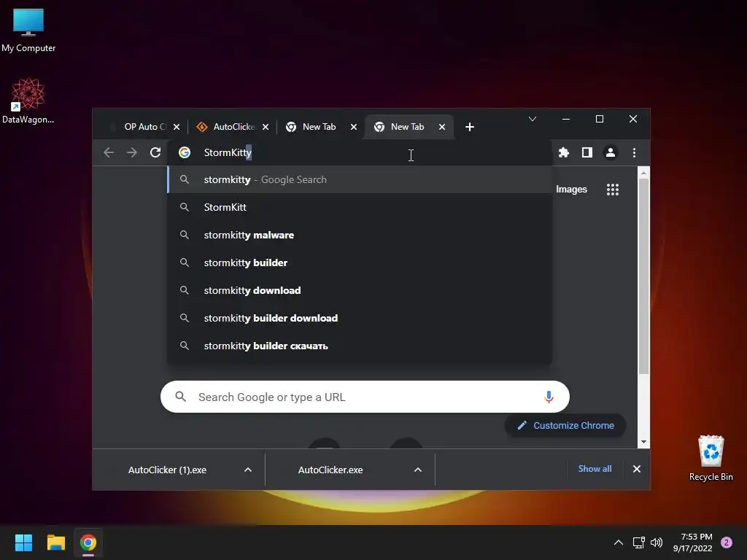Open the AutoClicker.exe download

pyautogui.click(x=330, y=470)
